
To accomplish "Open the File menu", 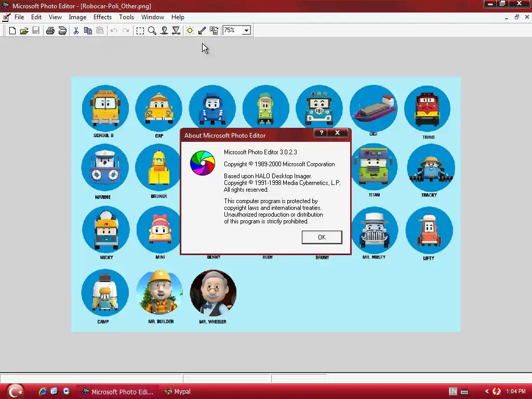I will pos(19,17).
